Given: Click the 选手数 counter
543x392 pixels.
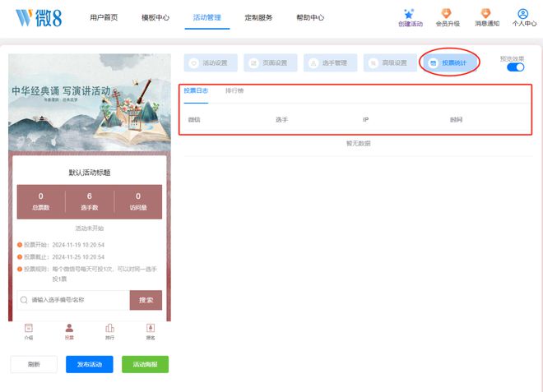Looking at the screenshot, I should (x=90, y=201).
